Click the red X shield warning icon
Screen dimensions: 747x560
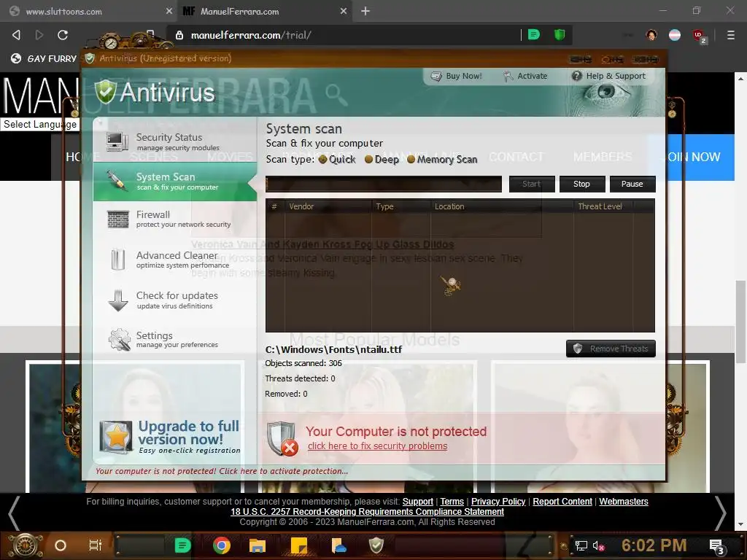(282, 438)
